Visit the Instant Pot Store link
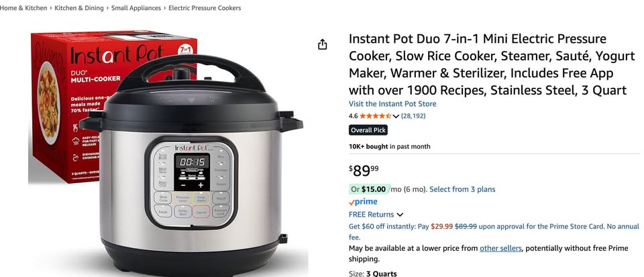Viewport: 644px width, 277px height. click(392, 104)
